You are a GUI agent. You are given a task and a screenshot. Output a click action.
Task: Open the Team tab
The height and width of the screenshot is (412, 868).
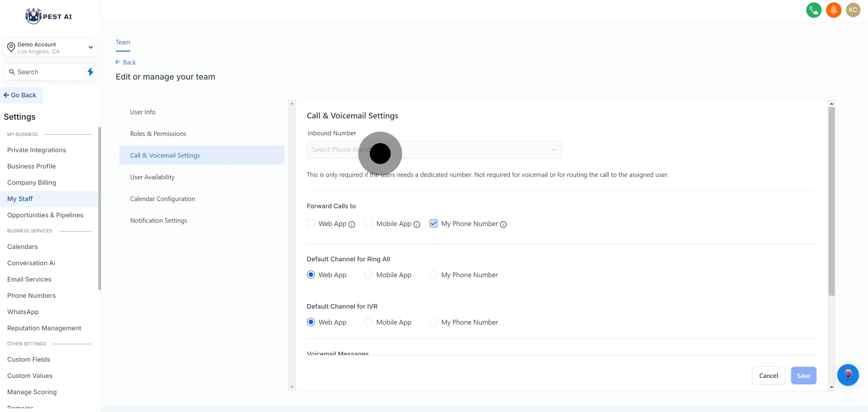123,42
